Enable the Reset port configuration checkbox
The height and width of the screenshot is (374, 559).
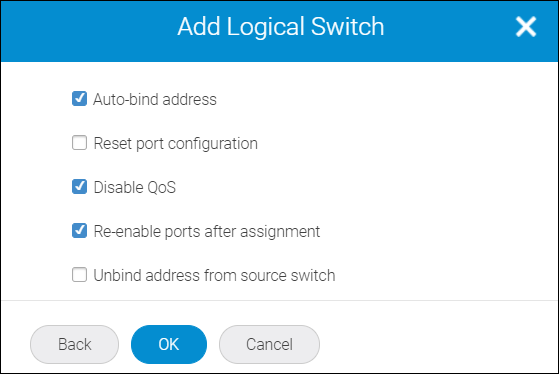pos(79,143)
